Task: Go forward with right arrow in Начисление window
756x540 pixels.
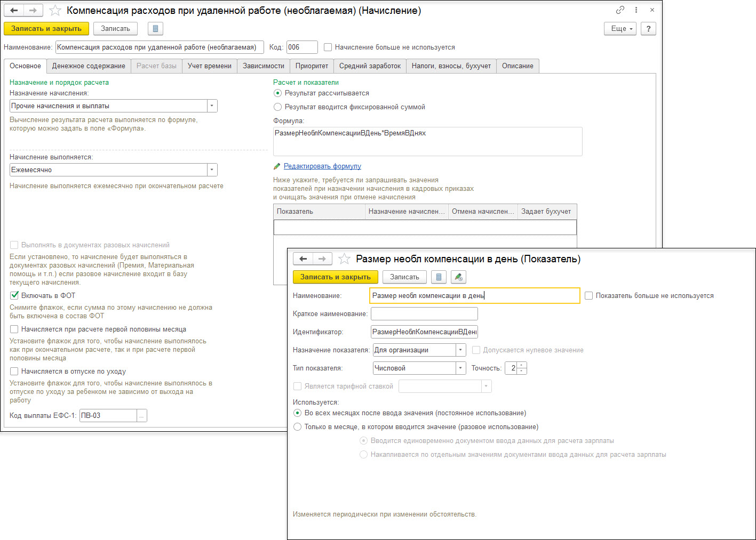Action: click(33, 11)
